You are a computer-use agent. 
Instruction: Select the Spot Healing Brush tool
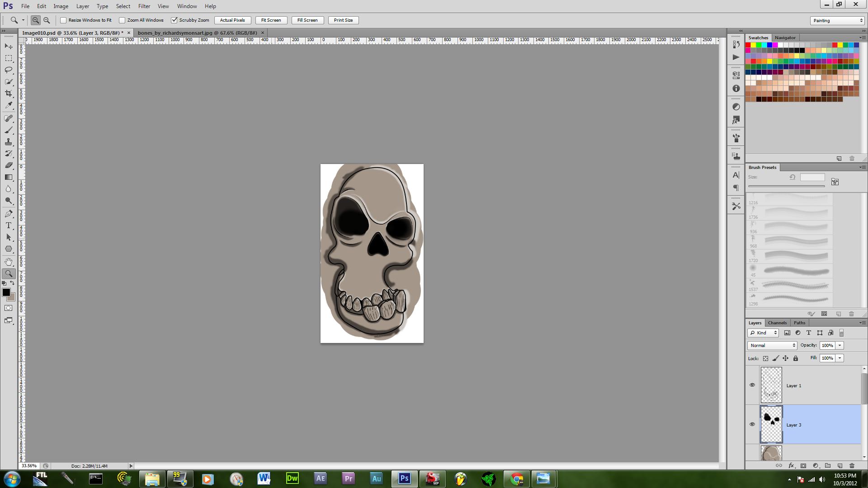9,118
